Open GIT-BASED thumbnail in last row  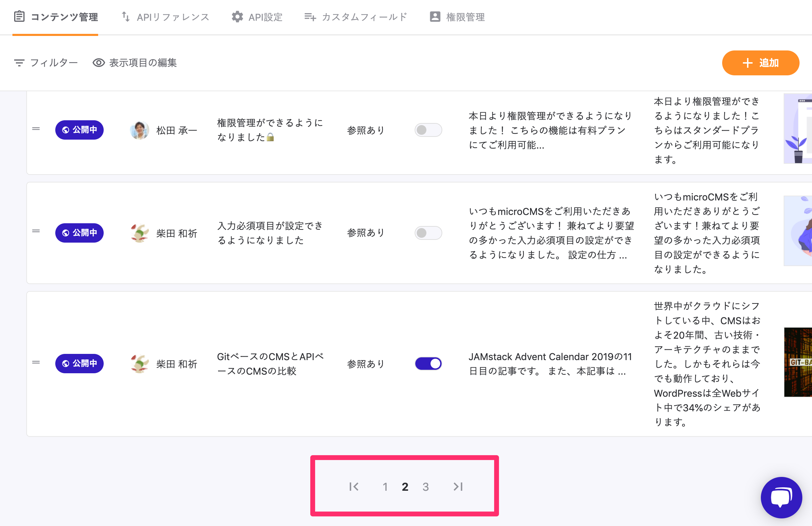tap(798, 362)
